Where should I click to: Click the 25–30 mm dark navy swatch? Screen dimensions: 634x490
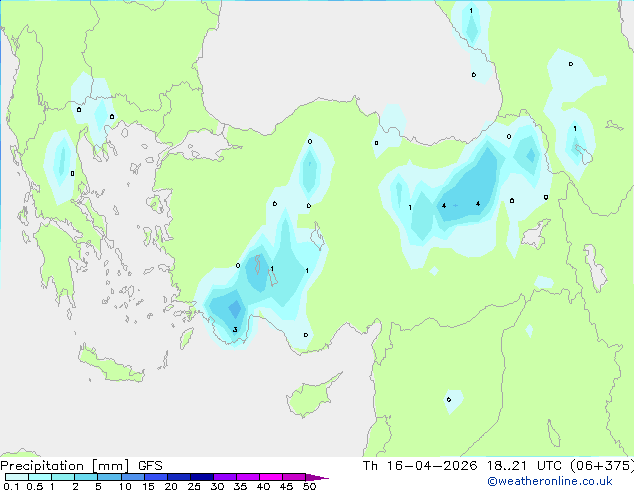202,477
